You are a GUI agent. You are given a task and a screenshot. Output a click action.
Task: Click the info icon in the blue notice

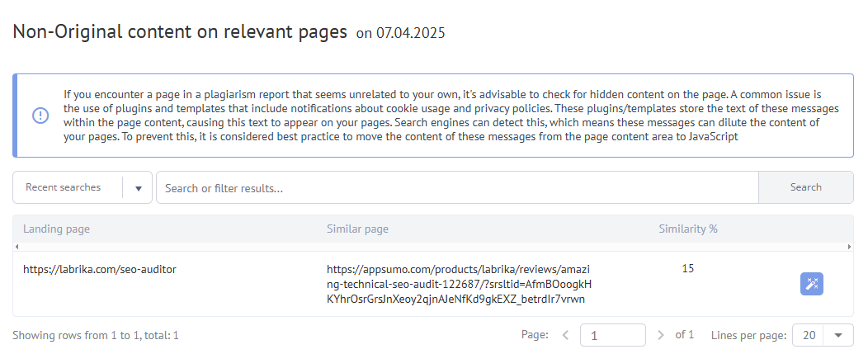(x=40, y=116)
